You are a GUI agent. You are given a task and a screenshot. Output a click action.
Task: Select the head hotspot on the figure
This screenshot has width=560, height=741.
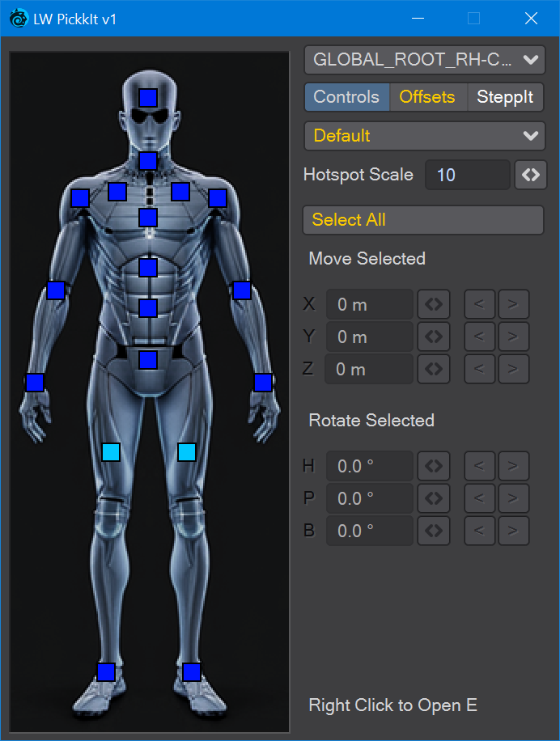(x=147, y=98)
